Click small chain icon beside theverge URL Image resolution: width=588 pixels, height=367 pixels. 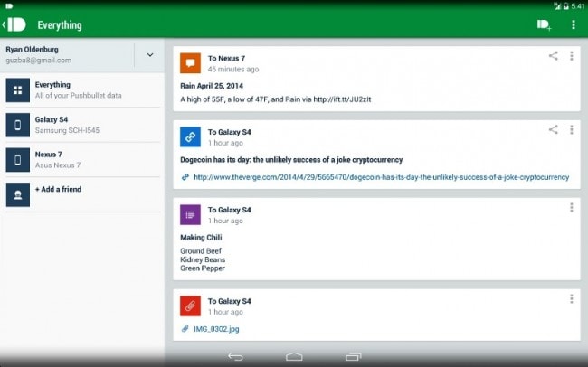[x=185, y=177]
